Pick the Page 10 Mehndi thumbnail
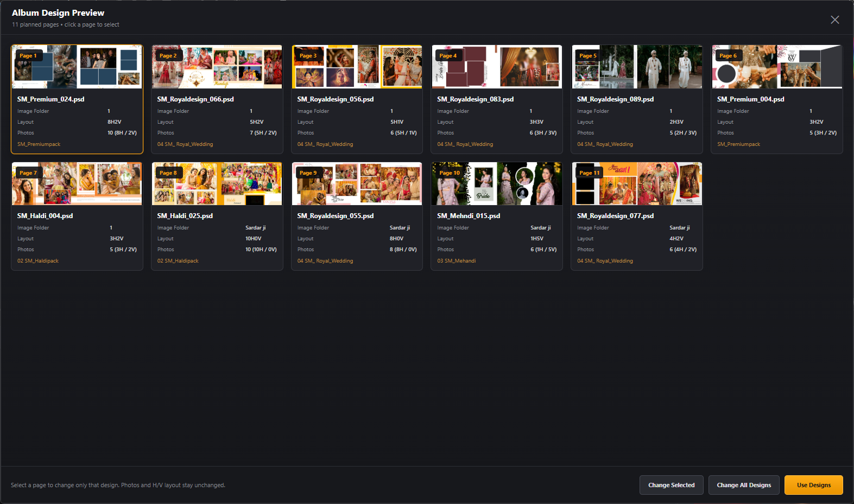The width and height of the screenshot is (854, 504). click(497, 183)
